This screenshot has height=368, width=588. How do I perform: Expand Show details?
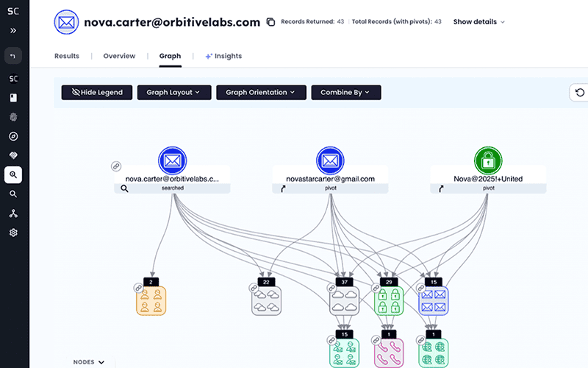[x=479, y=22]
